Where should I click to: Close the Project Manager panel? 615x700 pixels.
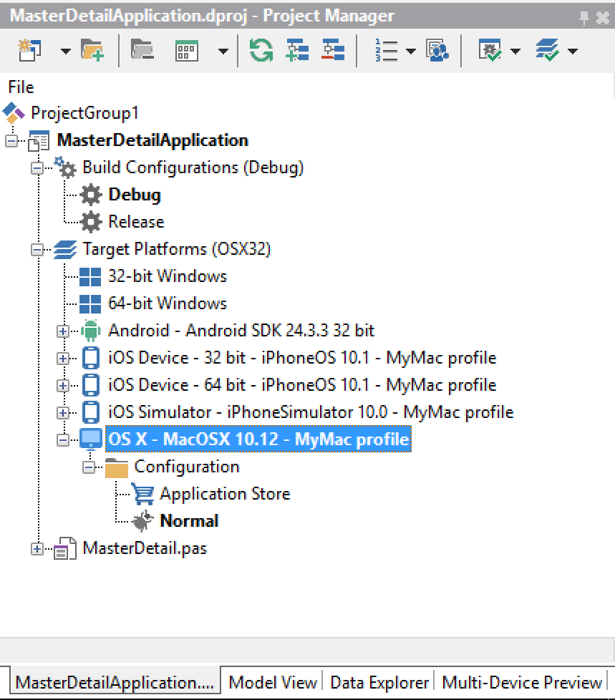coord(603,18)
